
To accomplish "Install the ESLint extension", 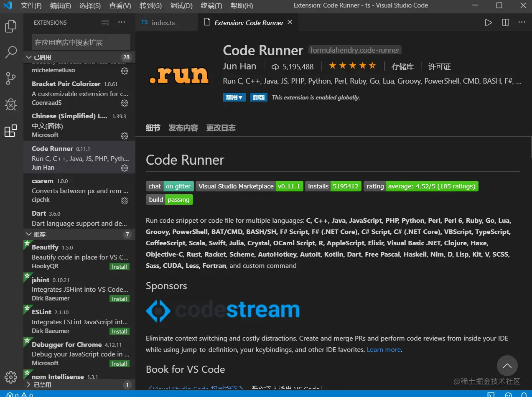I will (119, 331).
